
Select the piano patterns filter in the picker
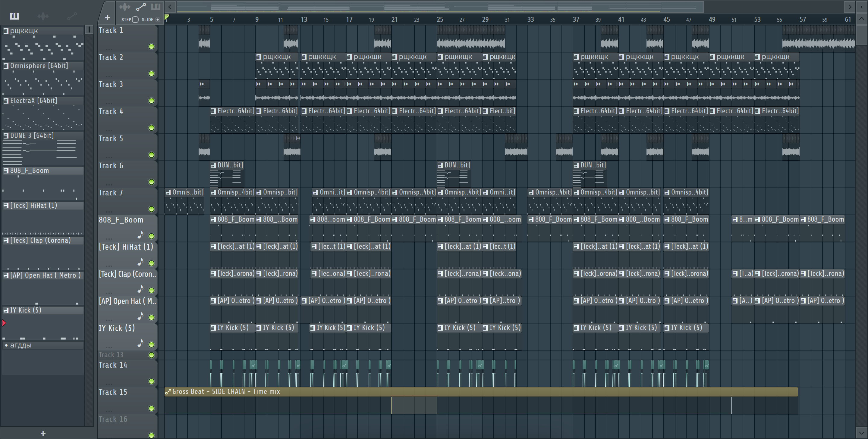tap(14, 16)
